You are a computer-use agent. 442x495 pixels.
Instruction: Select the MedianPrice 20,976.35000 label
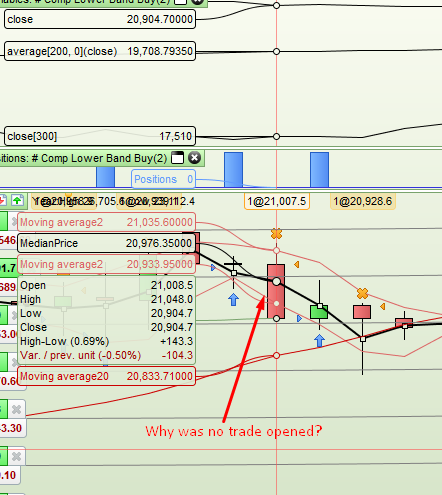(106, 243)
